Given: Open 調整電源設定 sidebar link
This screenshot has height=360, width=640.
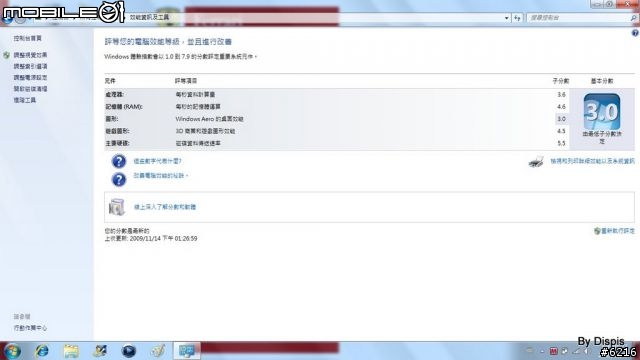Looking at the screenshot, I should click(x=30, y=78).
